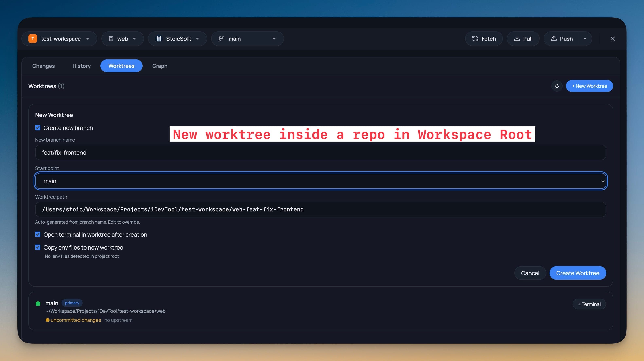Image resolution: width=644 pixels, height=361 pixels.
Task: Click the orange uncommitted changes dot
Action: click(x=47, y=320)
